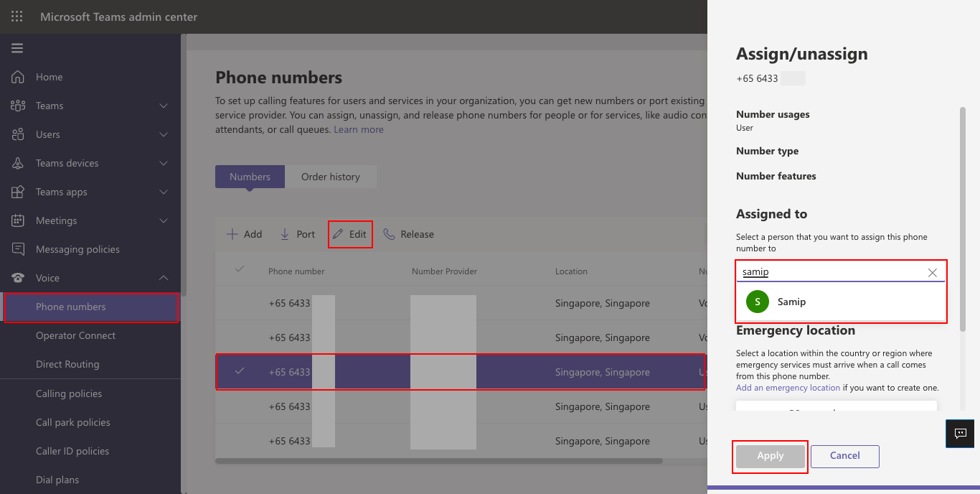Expand the Teams section chevron
Viewport: 980px width, 494px height.
[x=164, y=106]
